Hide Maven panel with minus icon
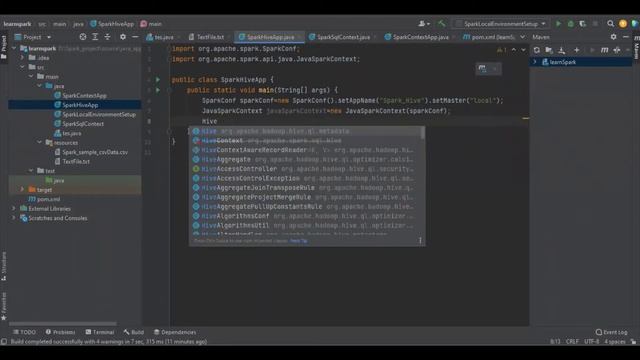 [x=626, y=37]
